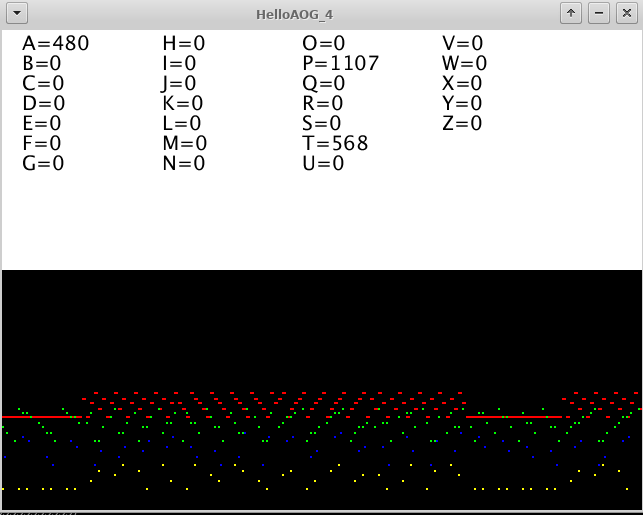Click the solid red line segment at right of graph

click(505, 416)
